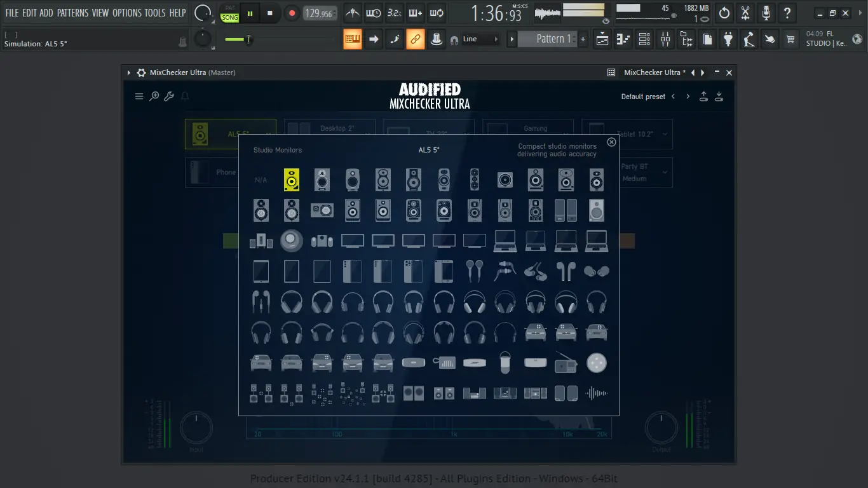Screen dimensions: 868x488
Task: Pick the portable radio device icon
Action: click(566, 363)
